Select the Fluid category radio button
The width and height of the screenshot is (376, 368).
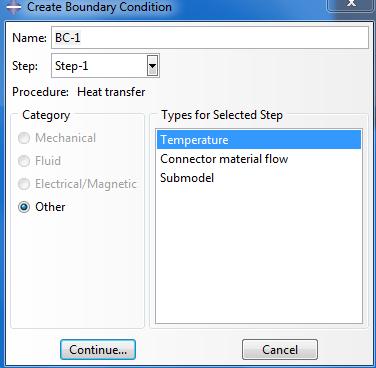[24, 161]
